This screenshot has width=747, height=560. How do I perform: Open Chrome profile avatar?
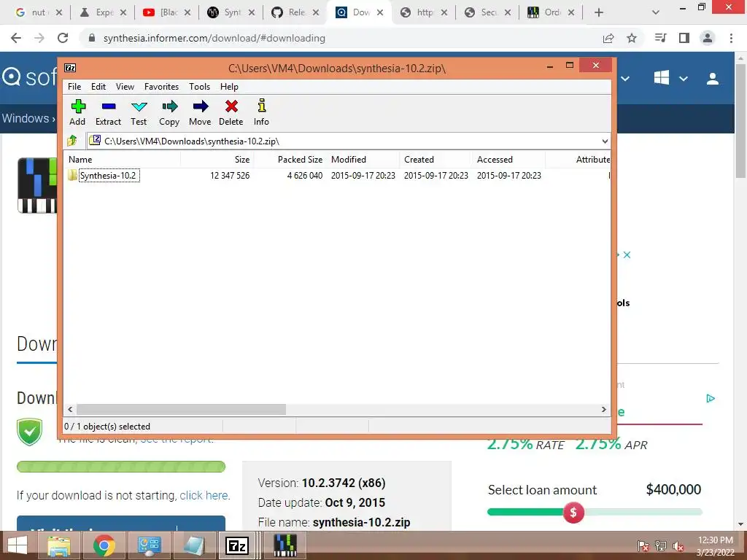coord(708,38)
